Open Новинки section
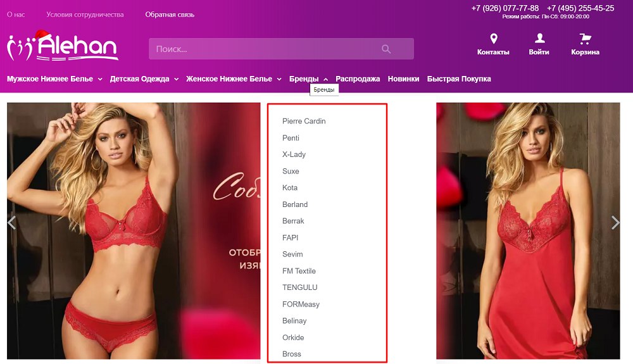The width and height of the screenshot is (633, 364). (x=403, y=79)
